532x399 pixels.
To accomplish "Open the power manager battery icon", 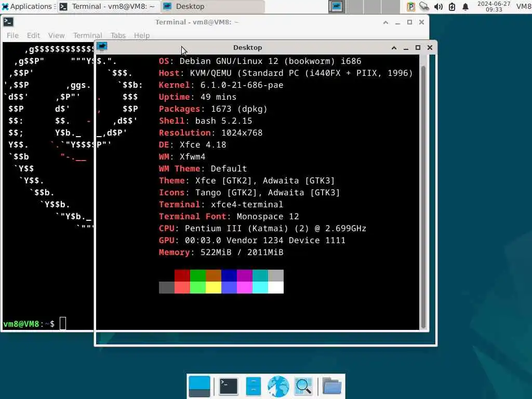I will (x=452, y=6).
